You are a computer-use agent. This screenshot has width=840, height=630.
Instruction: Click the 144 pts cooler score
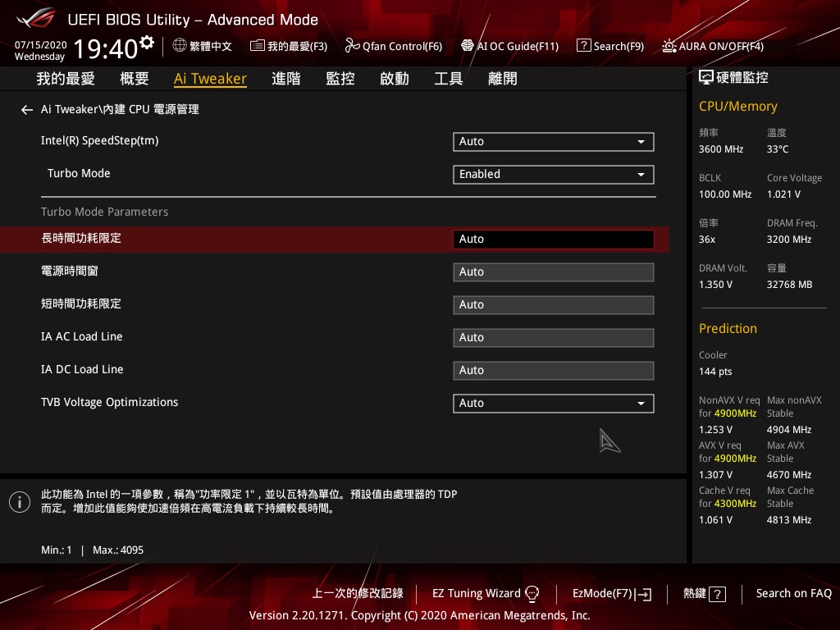coord(715,372)
